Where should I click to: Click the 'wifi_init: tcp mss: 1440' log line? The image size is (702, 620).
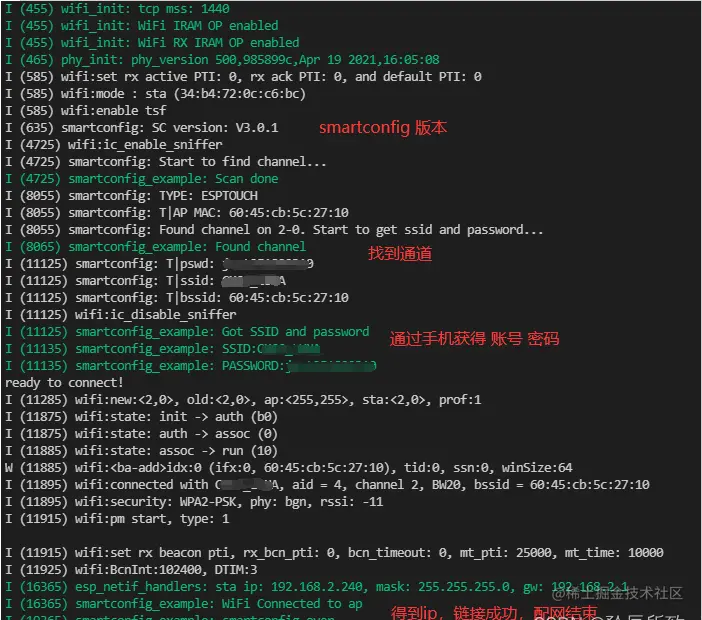click(117, 9)
